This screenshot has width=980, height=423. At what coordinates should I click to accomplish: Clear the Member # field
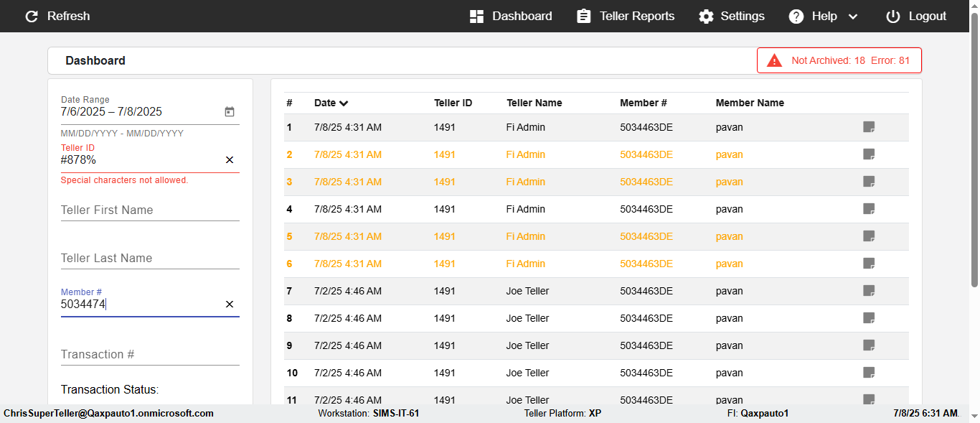pos(230,305)
